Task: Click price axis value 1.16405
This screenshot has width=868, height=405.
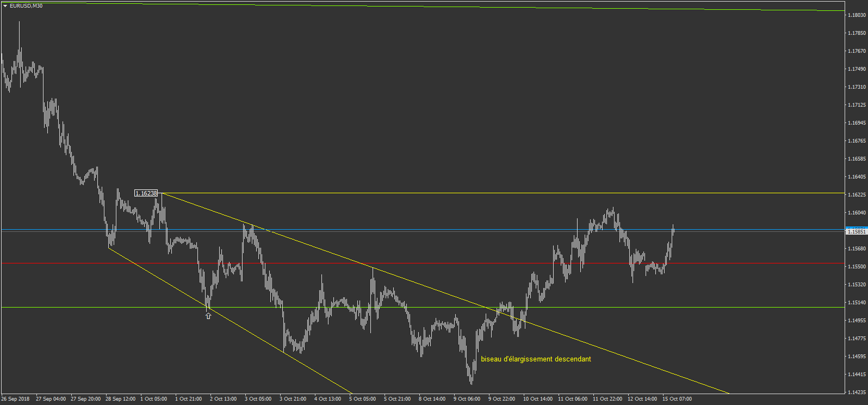Action: point(857,177)
